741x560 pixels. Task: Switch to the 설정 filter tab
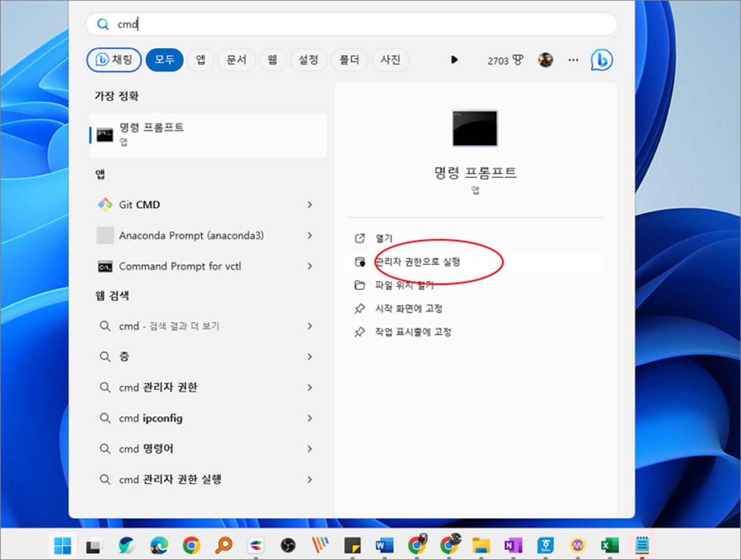308,60
